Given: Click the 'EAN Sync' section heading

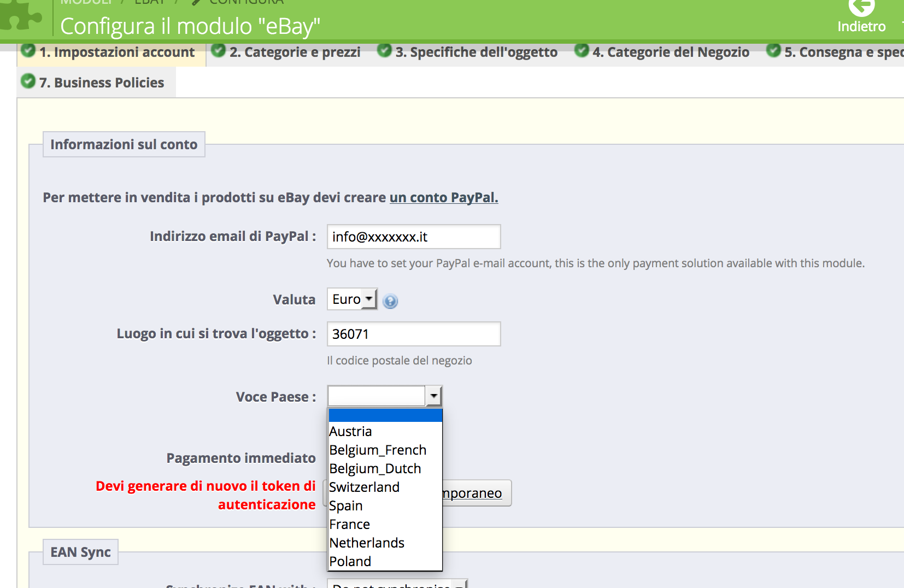Looking at the screenshot, I should [x=81, y=552].
